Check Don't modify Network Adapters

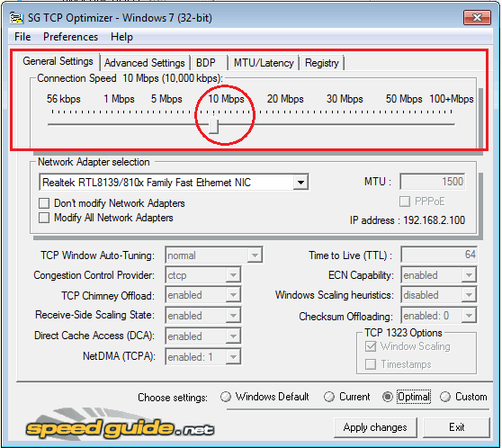click(44, 203)
